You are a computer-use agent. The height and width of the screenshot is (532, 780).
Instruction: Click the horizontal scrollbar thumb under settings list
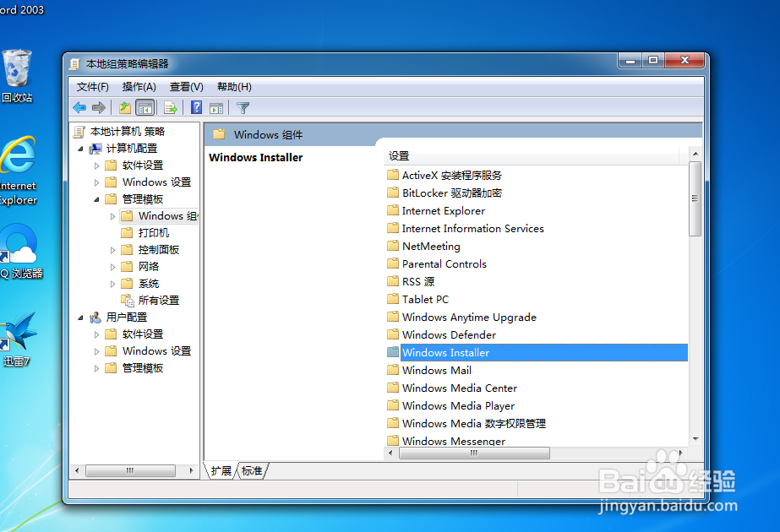(x=474, y=453)
